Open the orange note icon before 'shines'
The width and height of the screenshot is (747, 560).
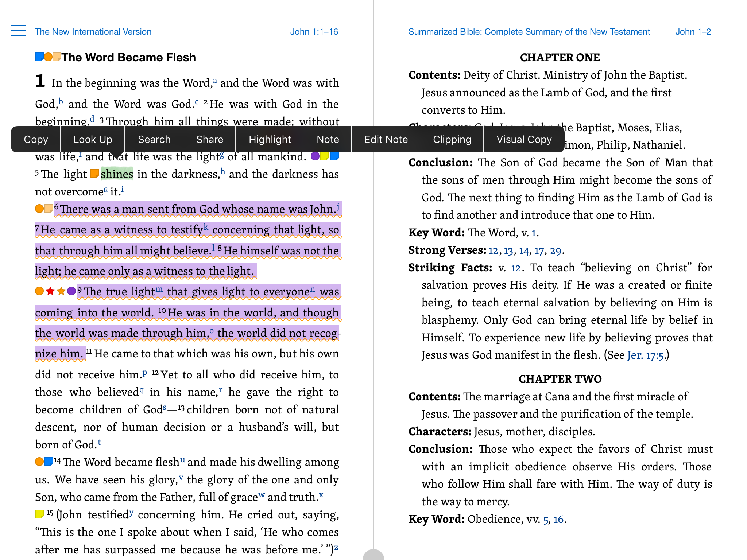coord(94,174)
